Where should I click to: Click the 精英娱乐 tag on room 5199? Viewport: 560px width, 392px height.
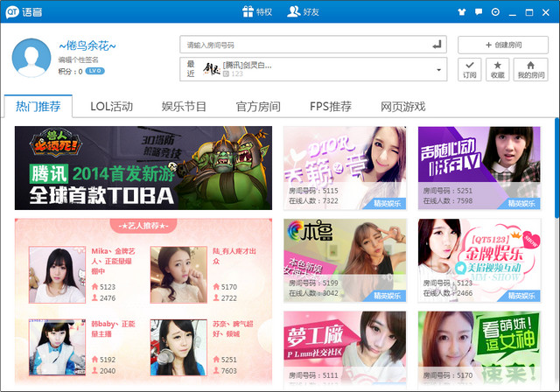pyautogui.click(x=387, y=296)
